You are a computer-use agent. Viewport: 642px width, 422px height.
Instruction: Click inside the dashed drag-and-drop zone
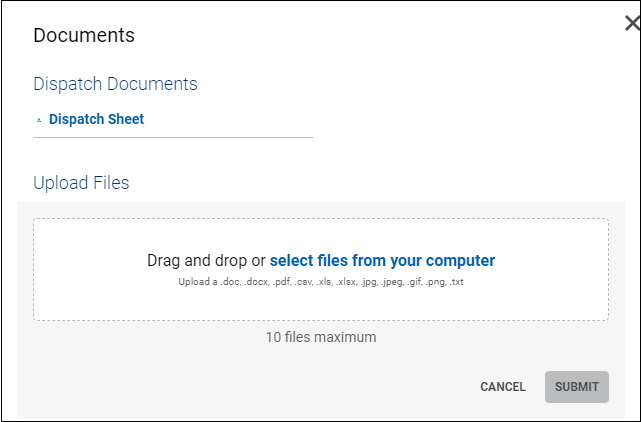pos(320,300)
